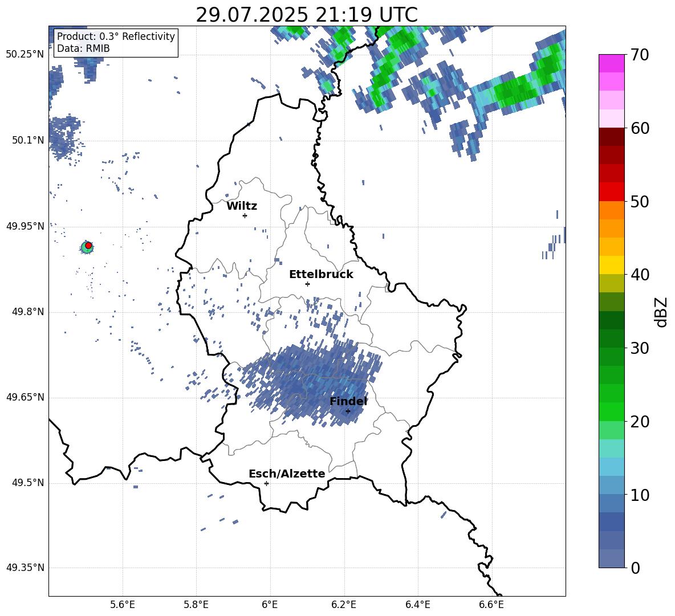The height and width of the screenshot is (616, 675).
Task: Click the 5.8°E longitude label
Action: (196, 605)
